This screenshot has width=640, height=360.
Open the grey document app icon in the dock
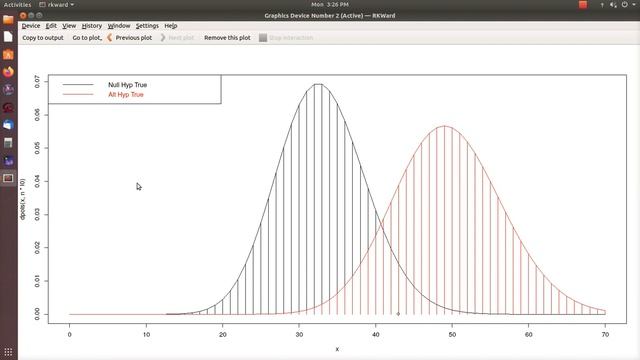(x=8, y=142)
